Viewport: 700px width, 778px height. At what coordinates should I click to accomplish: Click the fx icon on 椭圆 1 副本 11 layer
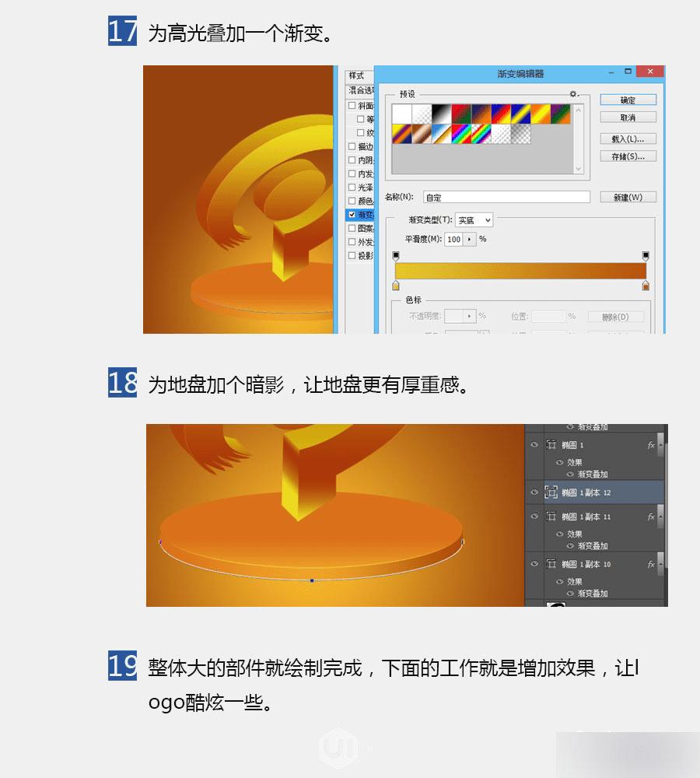pyautogui.click(x=651, y=517)
